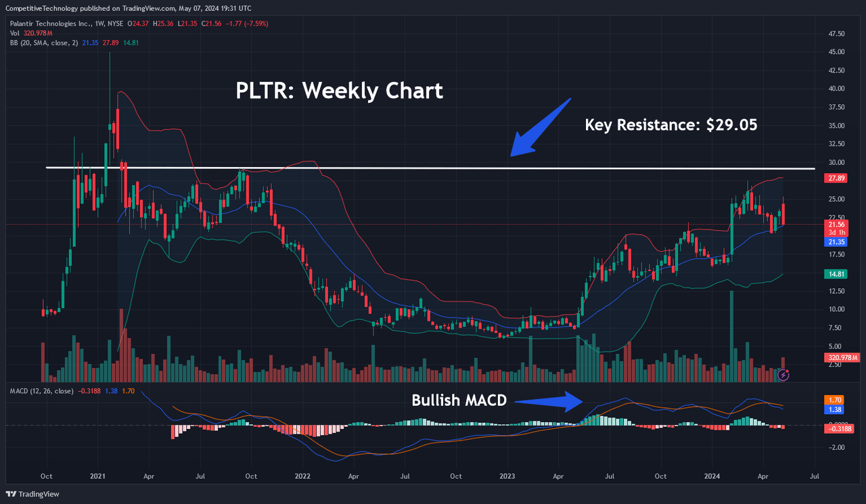Screen dimensions: 866x504
Task: Click the 2024 label on time axis
Action: [712, 476]
